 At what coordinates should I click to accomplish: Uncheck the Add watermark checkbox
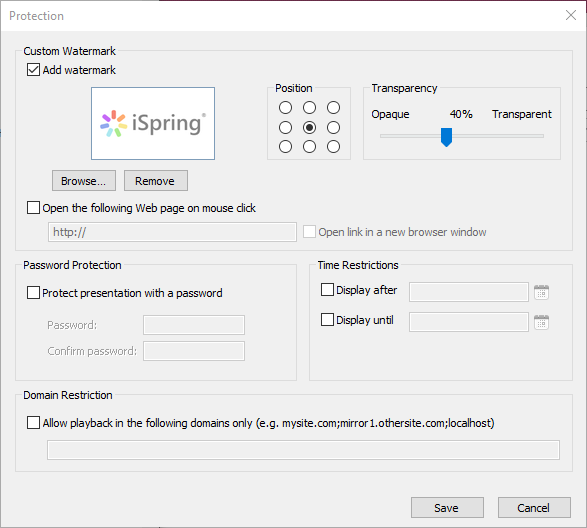tap(33, 70)
